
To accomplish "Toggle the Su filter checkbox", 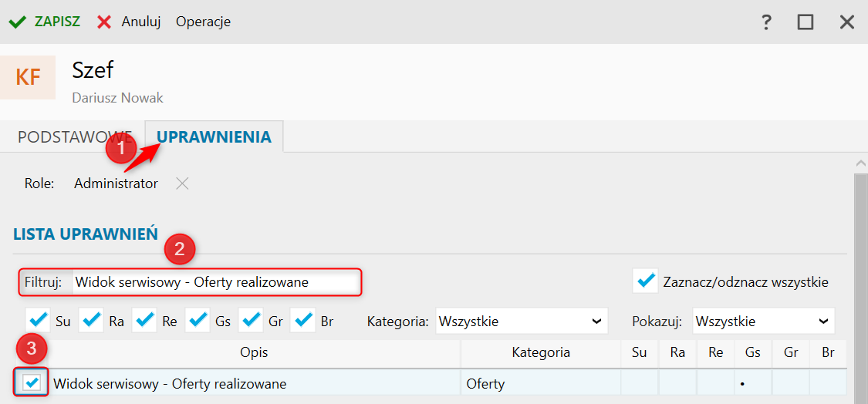I will (39, 321).
